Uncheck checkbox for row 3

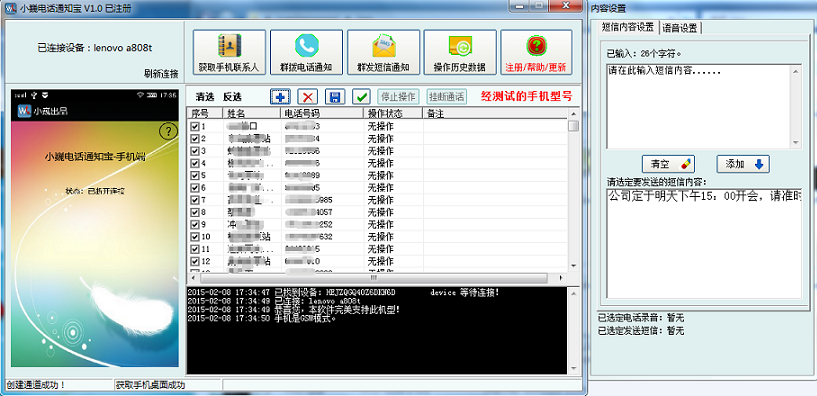195,151
